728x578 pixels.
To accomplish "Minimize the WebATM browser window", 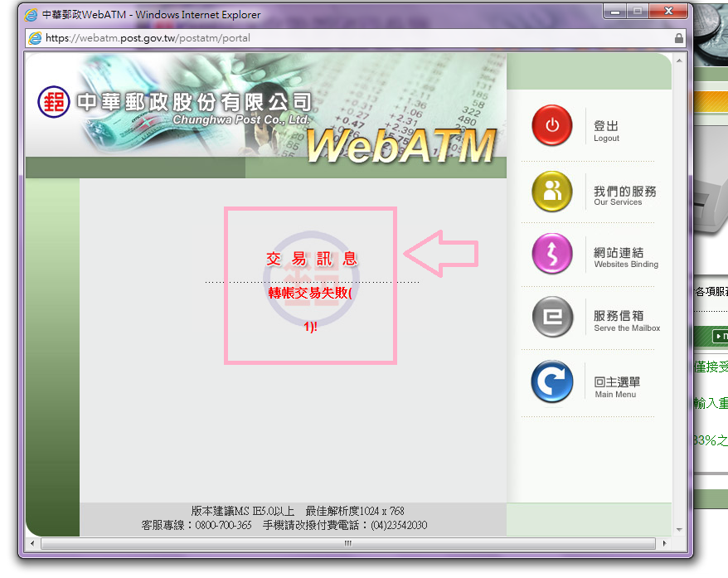I will click(x=614, y=12).
